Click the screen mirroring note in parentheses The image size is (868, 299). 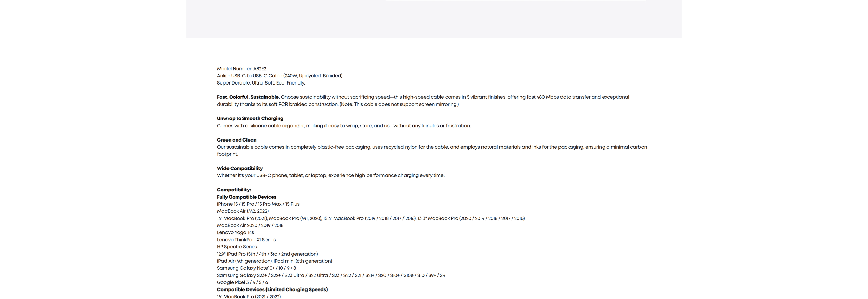399,104
